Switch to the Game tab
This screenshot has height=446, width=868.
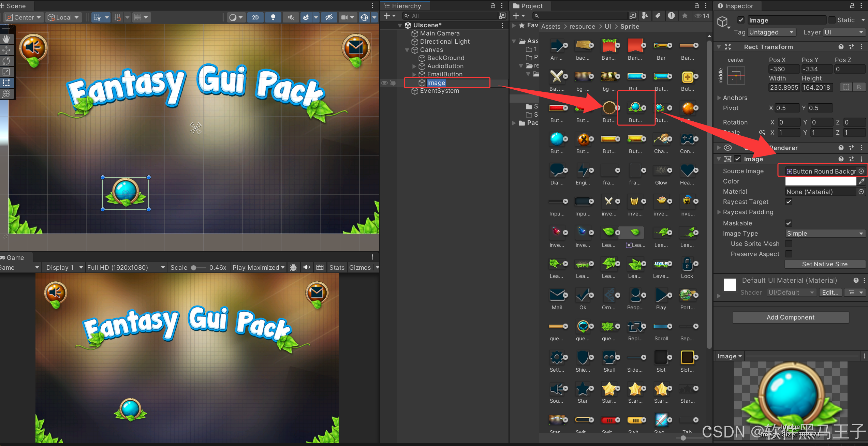click(15, 257)
